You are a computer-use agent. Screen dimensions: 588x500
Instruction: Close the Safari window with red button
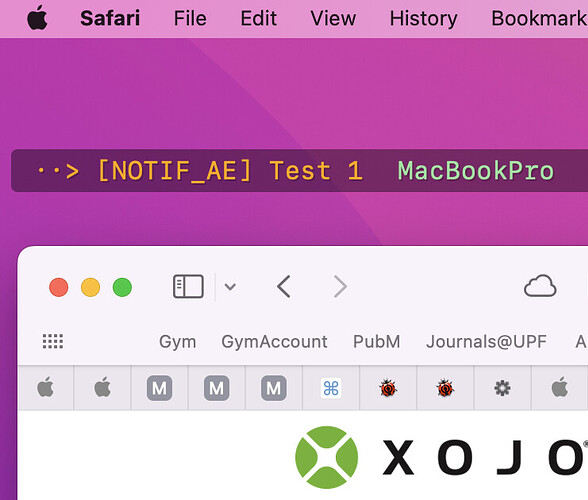click(58, 287)
